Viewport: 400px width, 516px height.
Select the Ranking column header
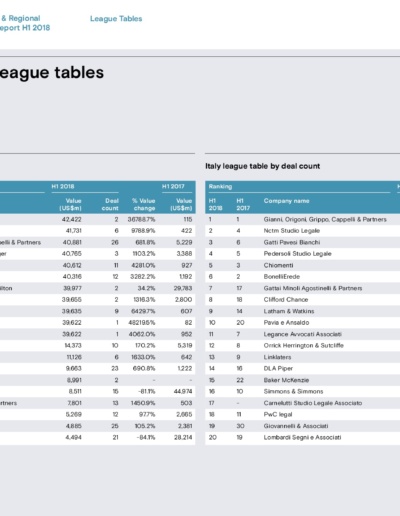click(220, 186)
